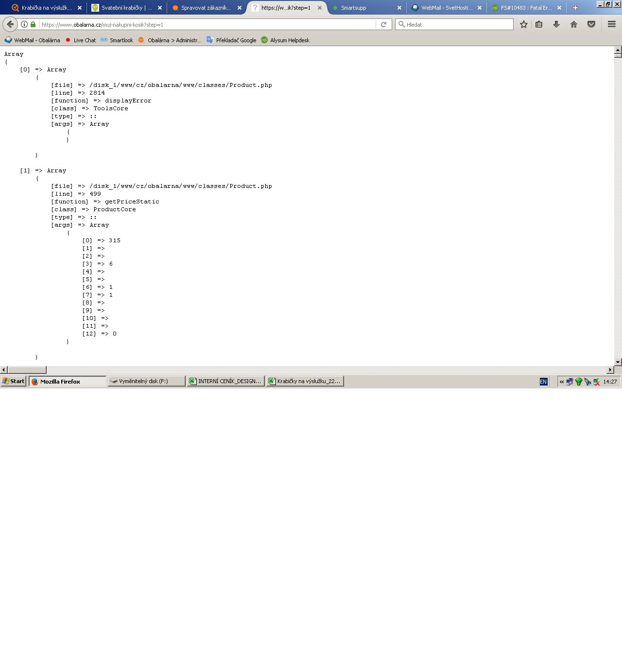Show bookmarks list icon

[539, 24]
